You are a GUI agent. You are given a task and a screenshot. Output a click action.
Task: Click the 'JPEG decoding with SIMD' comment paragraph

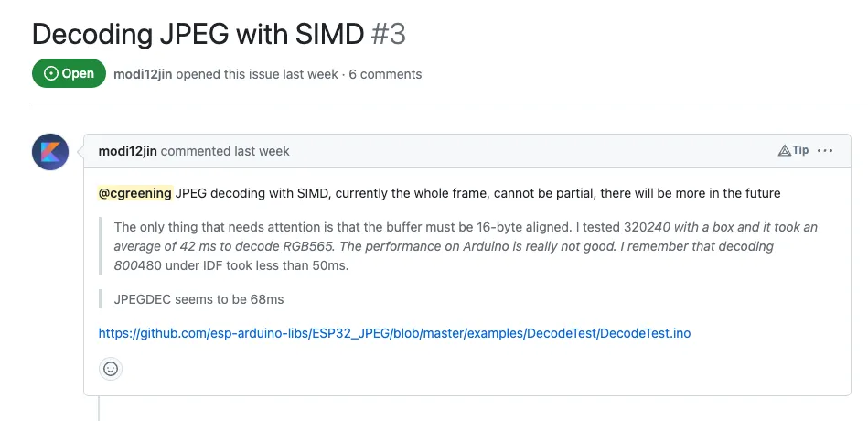pyautogui.click(x=476, y=193)
